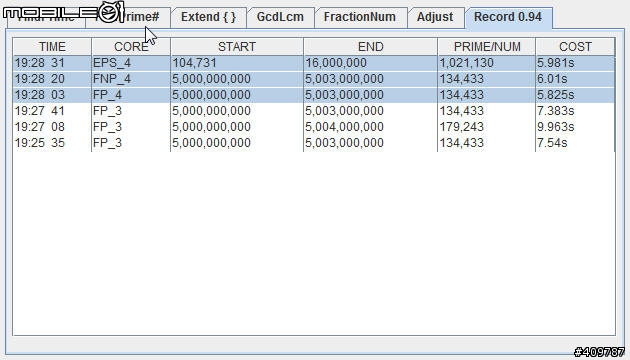Click the cost value 6.01s
Image resolution: width=630 pixels, height=360 pixels.
575,79
